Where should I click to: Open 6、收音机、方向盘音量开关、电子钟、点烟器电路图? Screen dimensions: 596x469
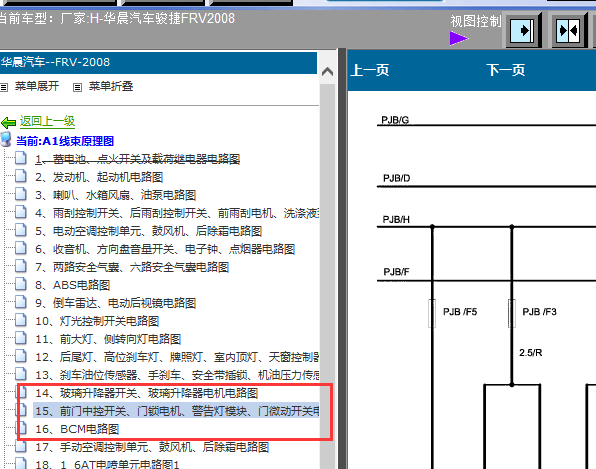coord(165,249)
